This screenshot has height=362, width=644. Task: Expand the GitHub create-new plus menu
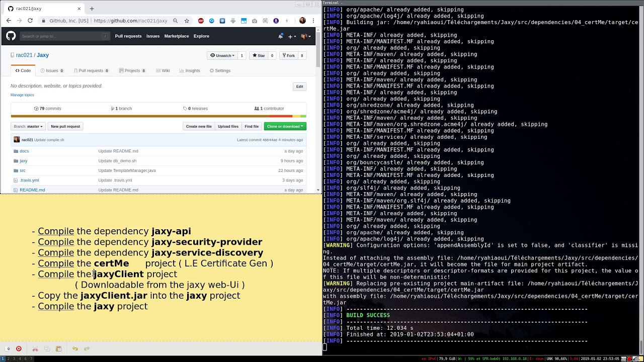point(292,36)
